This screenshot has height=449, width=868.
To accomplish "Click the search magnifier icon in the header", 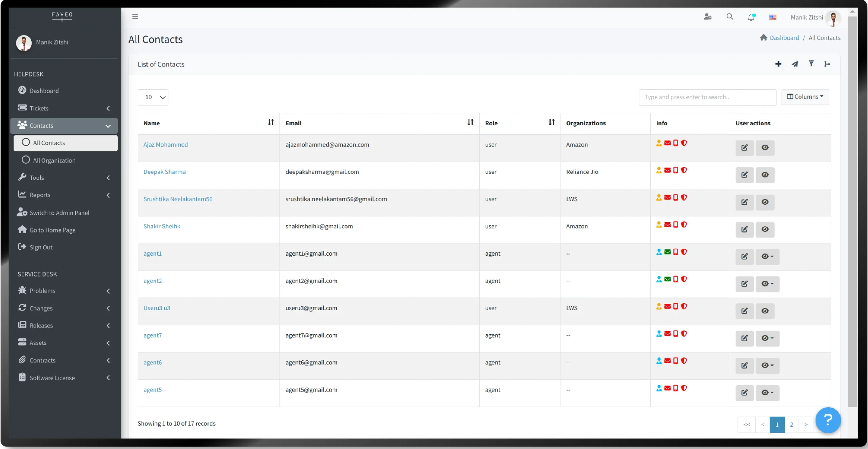I will (730, 17).
